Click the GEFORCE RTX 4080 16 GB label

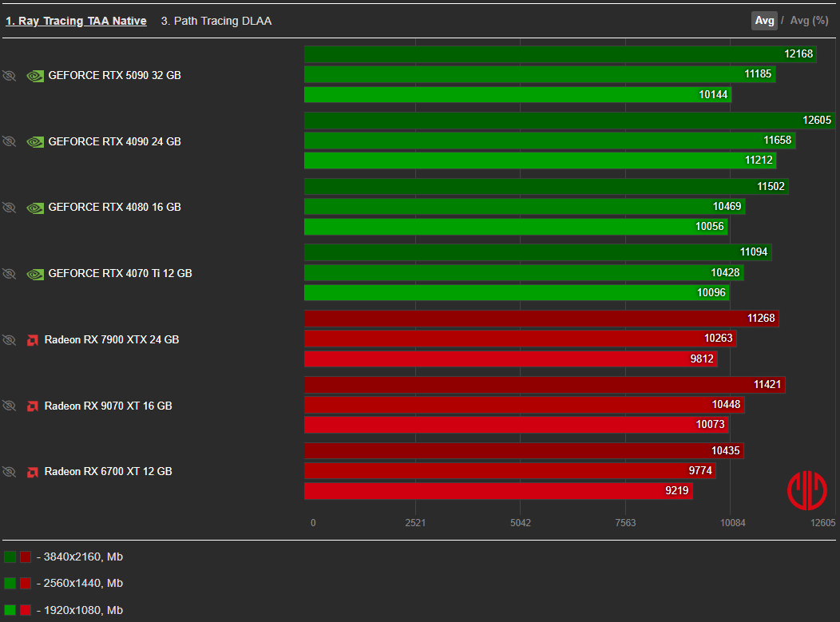[x=115, y=208]
